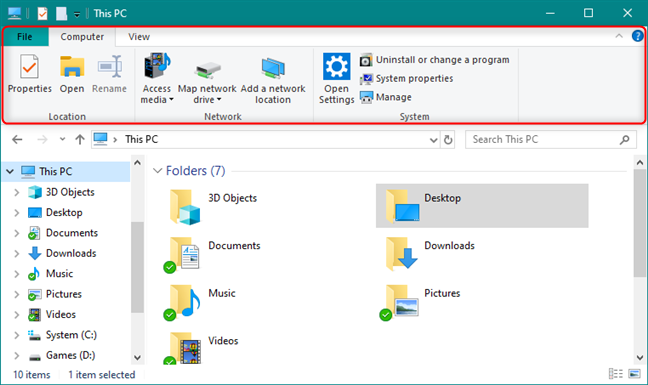Click the main pane vertical scrollbar thumb

coord(640,223)
